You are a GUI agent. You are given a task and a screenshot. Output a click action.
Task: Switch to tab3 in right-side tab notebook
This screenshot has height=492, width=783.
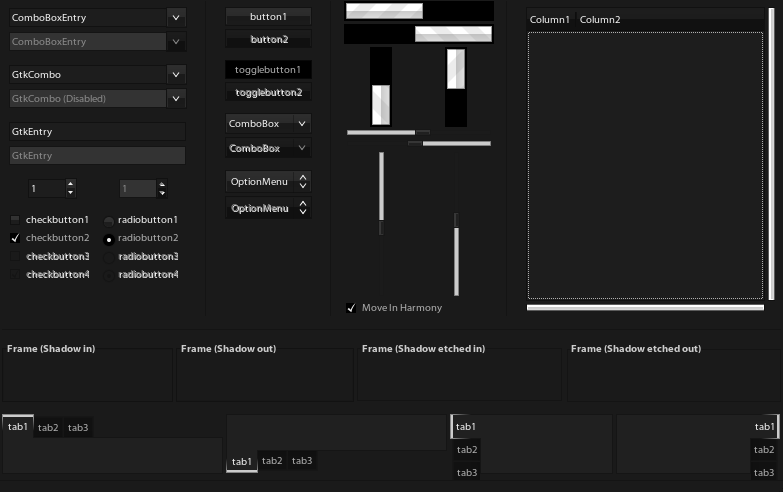click(764, 473)
